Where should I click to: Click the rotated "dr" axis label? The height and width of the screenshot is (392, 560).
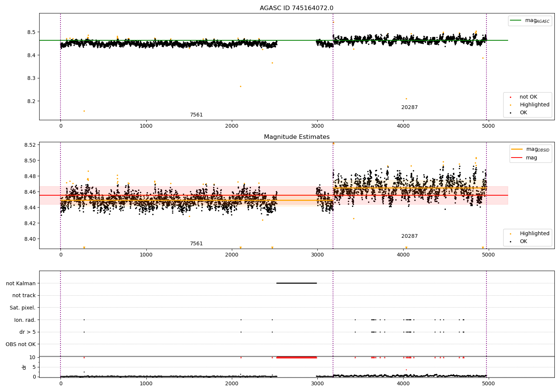24,367
